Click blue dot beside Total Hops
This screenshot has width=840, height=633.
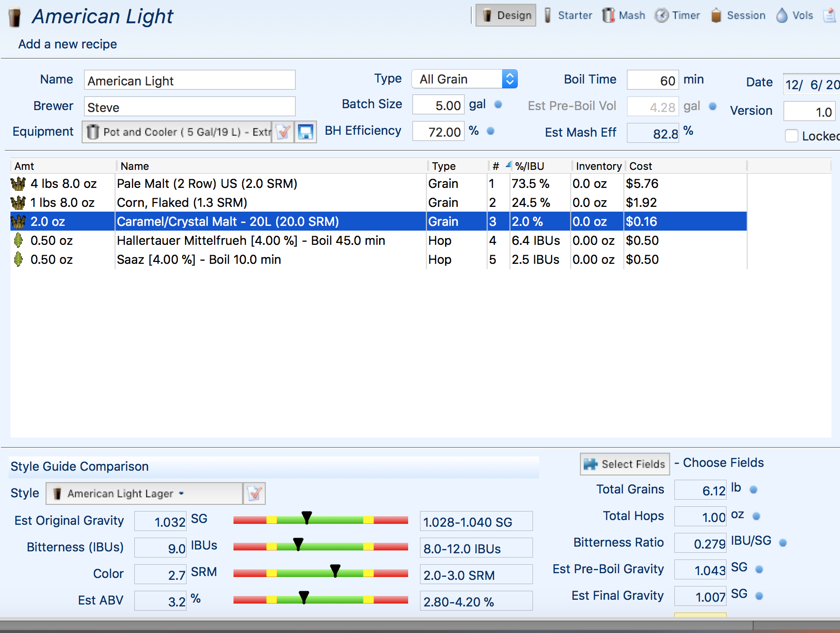[x=756, y=516]
